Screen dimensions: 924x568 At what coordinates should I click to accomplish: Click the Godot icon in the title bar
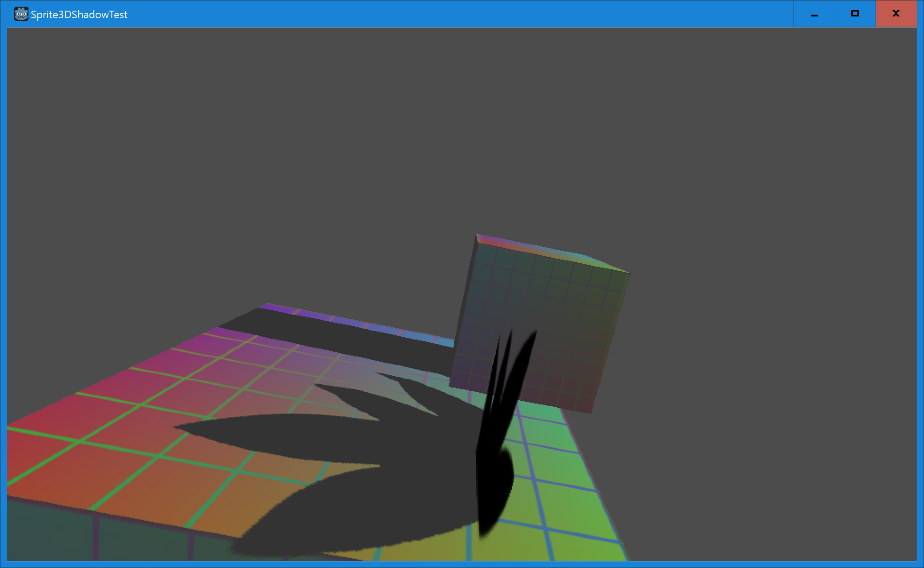coord(21,14)
